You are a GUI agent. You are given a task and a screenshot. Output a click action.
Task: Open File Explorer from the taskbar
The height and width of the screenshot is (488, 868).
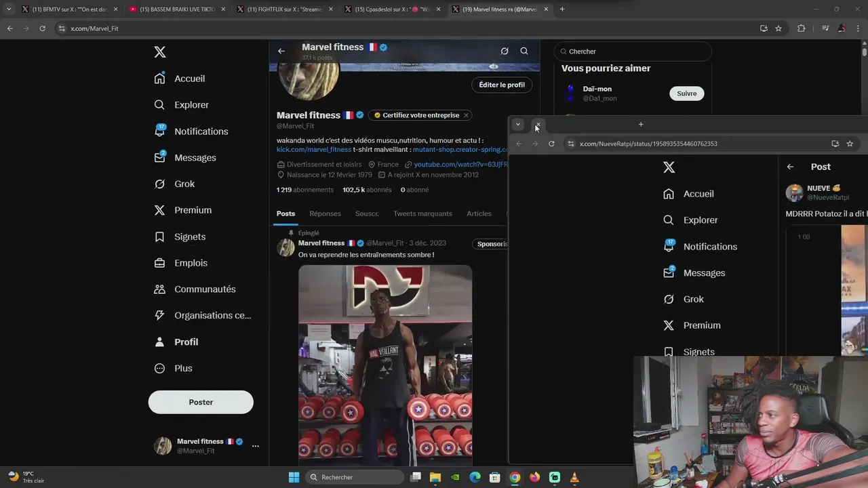[435, 477]
